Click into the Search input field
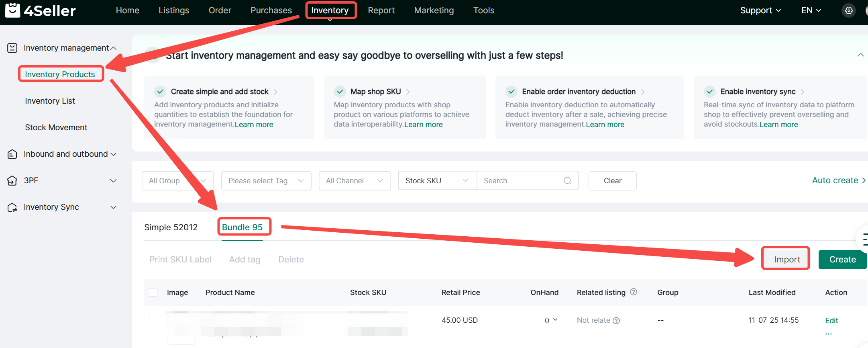This screenshot has width=868, height=348. (520, 181)
